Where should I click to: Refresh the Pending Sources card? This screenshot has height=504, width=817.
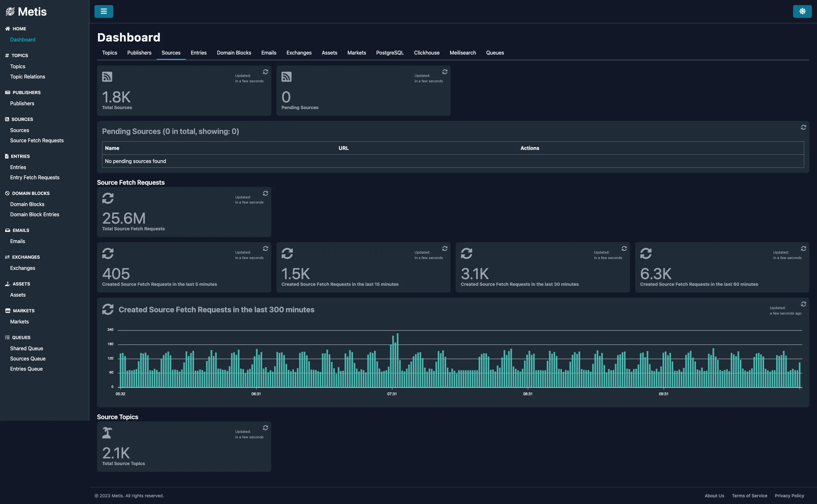[x=445, y=72]
